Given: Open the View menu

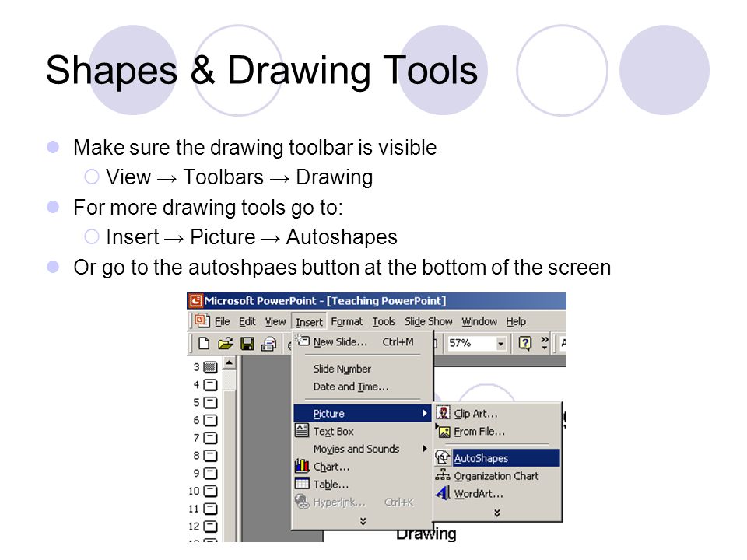Looking at the screenshot, I should pos(275,322).
